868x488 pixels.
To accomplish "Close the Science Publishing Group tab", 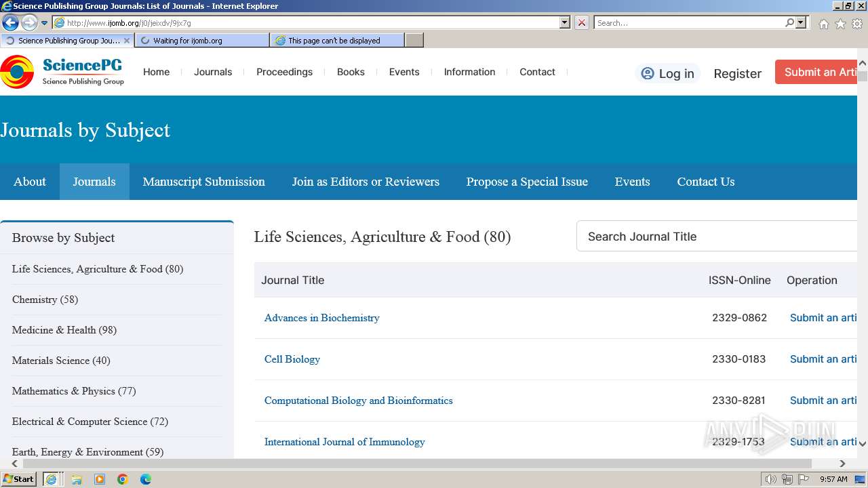I will point(127,41).
